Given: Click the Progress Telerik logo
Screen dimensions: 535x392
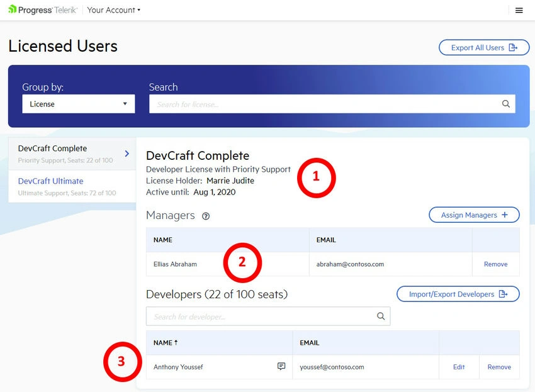Looking at the screenshot, I should 43,10.
